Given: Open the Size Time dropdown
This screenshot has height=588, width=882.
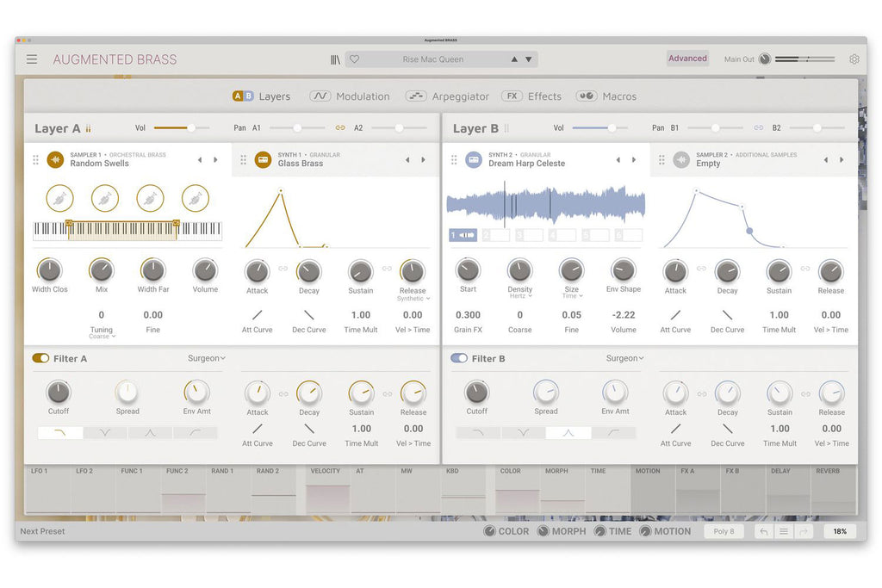Looking at the screenshot, I should tap(572, 295).
